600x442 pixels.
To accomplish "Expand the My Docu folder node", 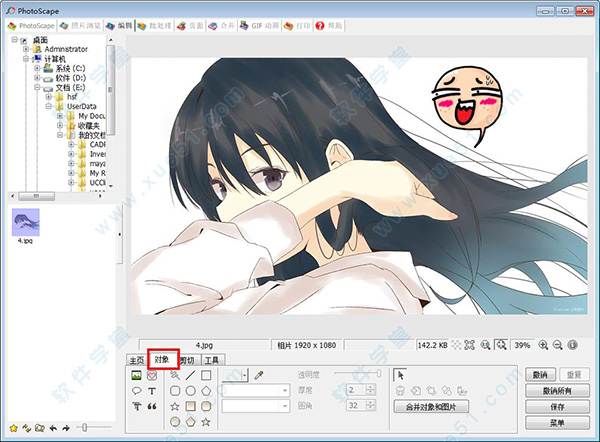I will [x=60, y=116].
